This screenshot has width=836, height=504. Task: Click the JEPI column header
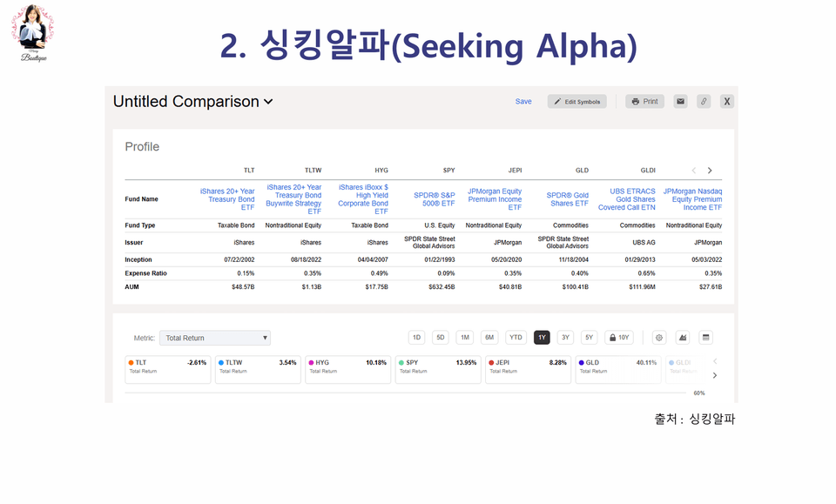coord(515,171)
